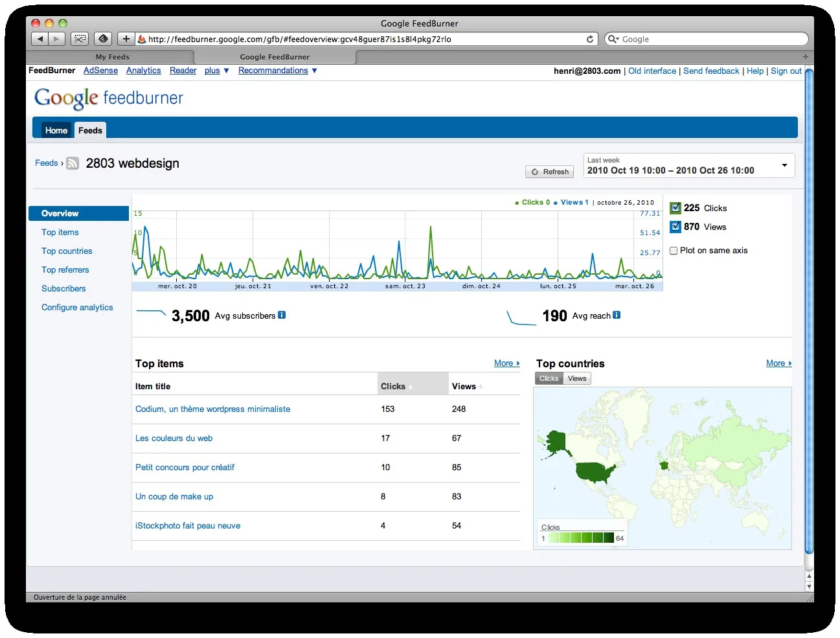The image size is (840, 638).
Task: Expand the Recommandations dropdown menu
Action: tap(277, 71)
